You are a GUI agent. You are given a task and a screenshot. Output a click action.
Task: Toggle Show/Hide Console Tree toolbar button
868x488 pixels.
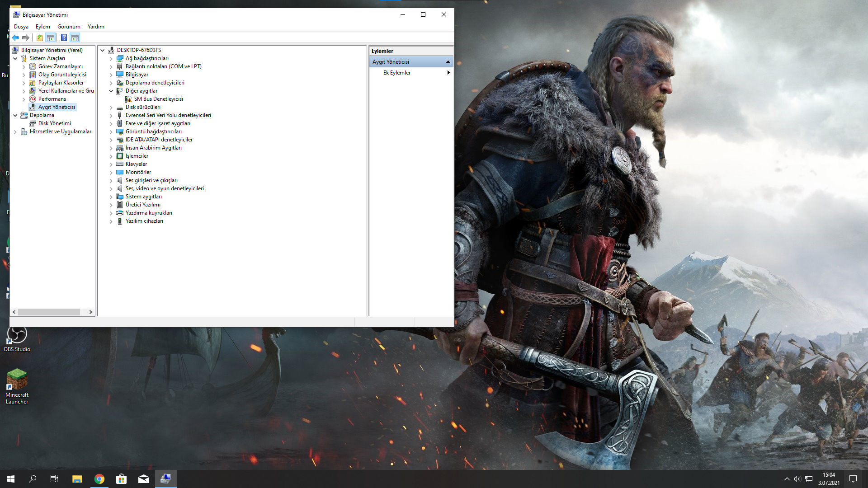tap(51, 38)
